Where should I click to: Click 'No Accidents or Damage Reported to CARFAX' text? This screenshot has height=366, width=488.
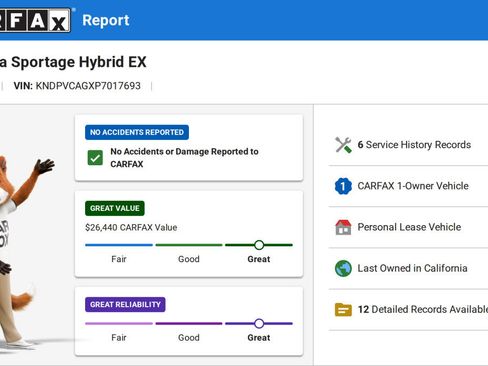[184, 158]
